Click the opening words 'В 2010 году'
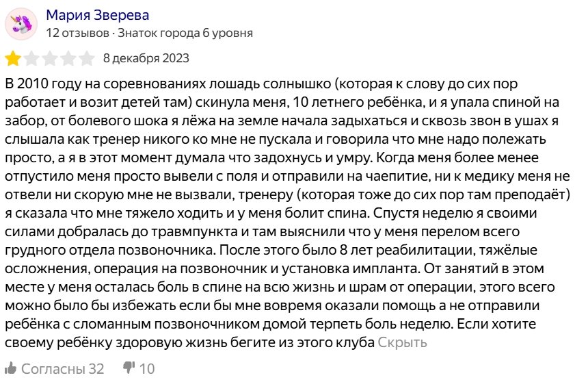The width and height of the screenshot is (588, 382). (x=41, y=84)
